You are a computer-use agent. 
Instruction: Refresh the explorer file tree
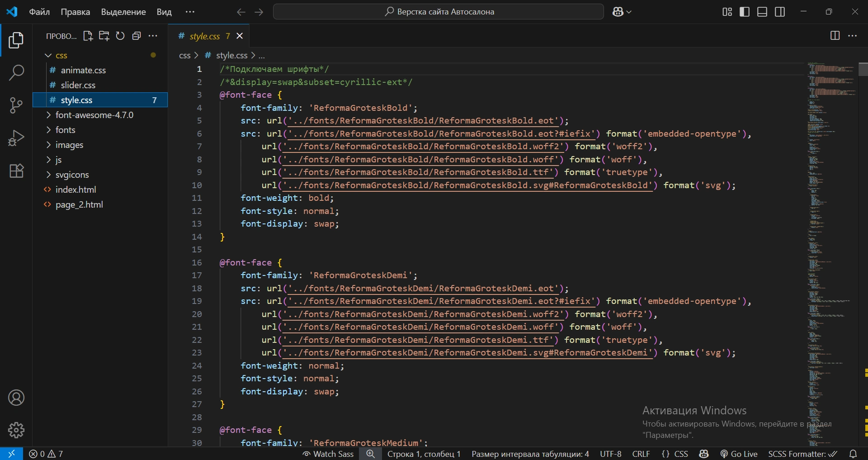(120, 36)
